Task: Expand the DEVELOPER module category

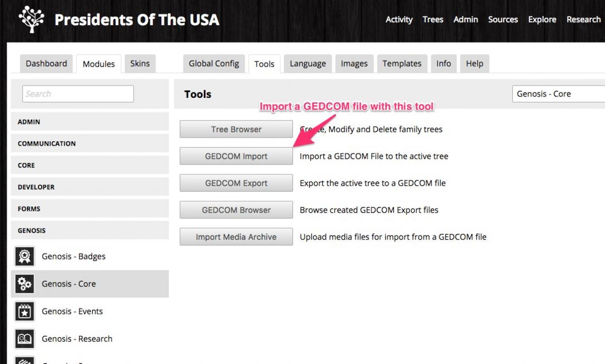Action: [90, 187]
